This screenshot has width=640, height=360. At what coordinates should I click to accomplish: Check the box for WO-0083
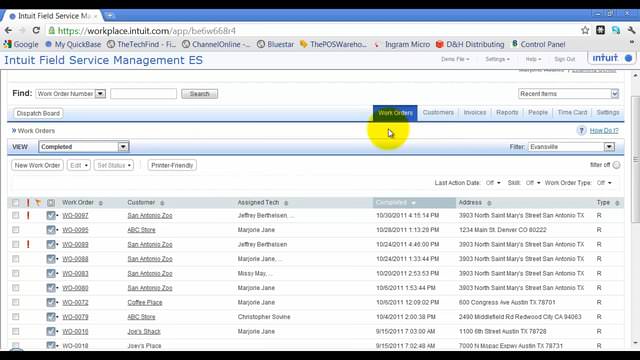click(x=16, y=273)
